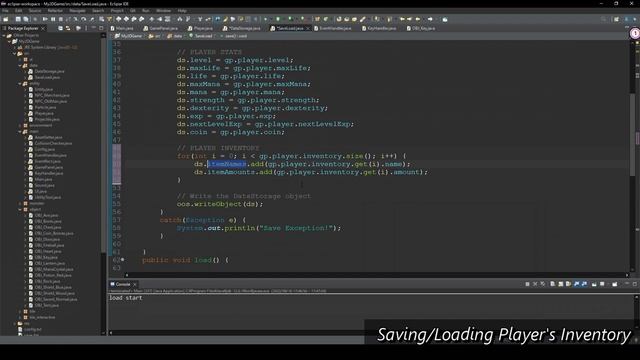This screenshot has height=360, width=640.
Task: Collapse the object package in tree
Action: (20, 209)
